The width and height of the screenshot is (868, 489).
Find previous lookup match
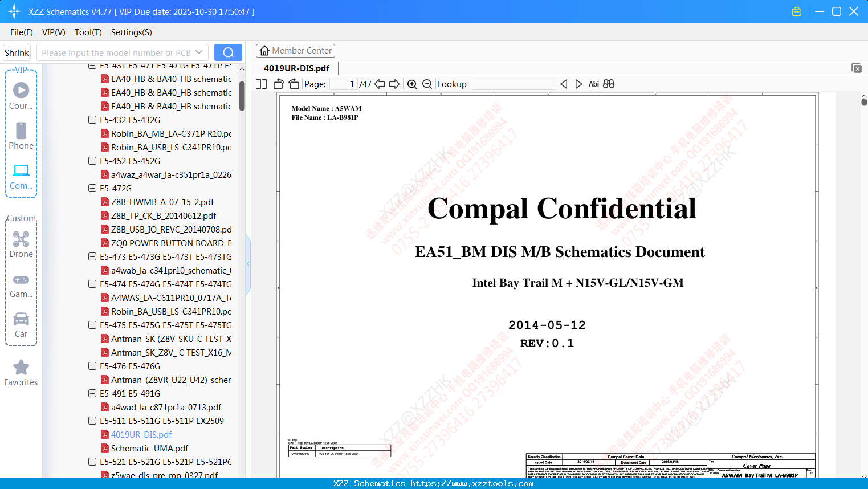click(x=564, y=84)
